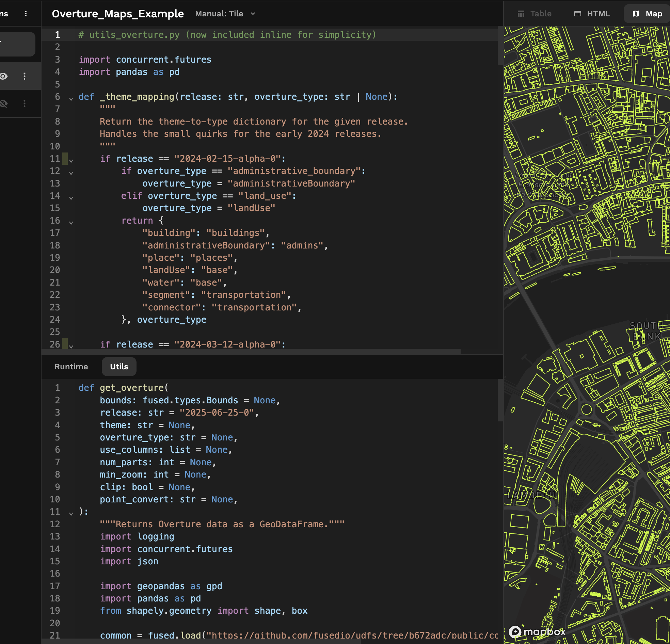The image size is (670, 644).
Task: Show the layer with the crossed-out eye
Action: (3, 103)
